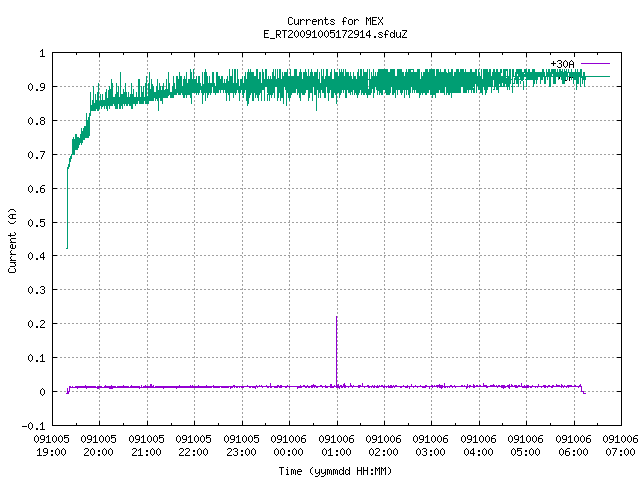The height and width of the screenshot is (480, 640).
Task: Click the x-axis time label "20:00"
Action: coord(98,452)
